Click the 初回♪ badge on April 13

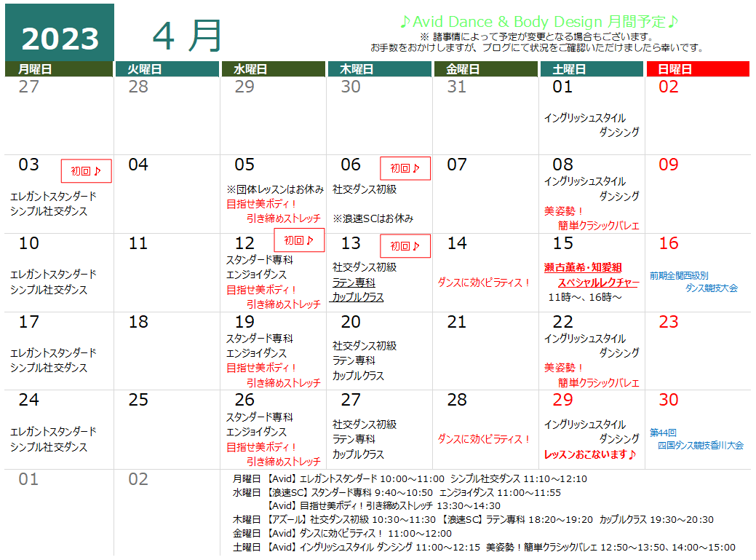click(405, 246)
